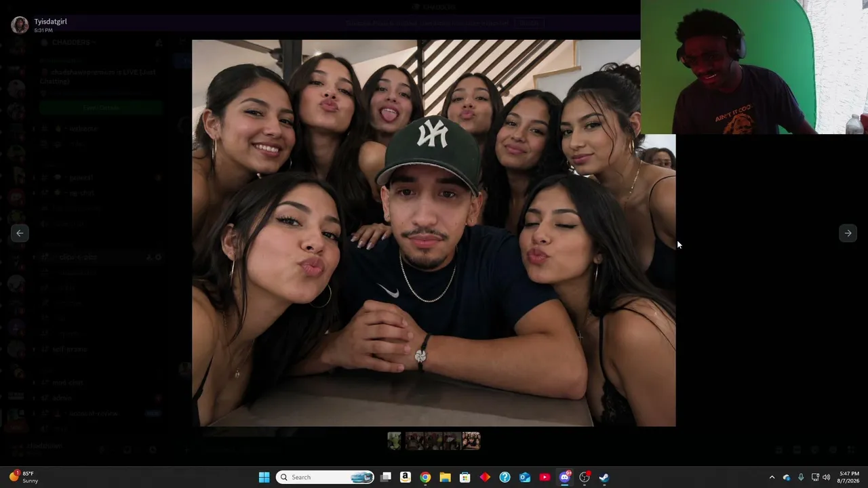868x488 pixels.
Task: Open the red diamond app on taskbar
Action: (x=485, y=477)
